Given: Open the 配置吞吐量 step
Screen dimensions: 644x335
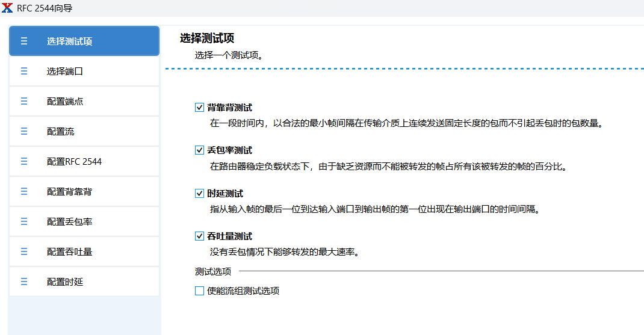Looking at the screenshot, I should coord(84,251).
